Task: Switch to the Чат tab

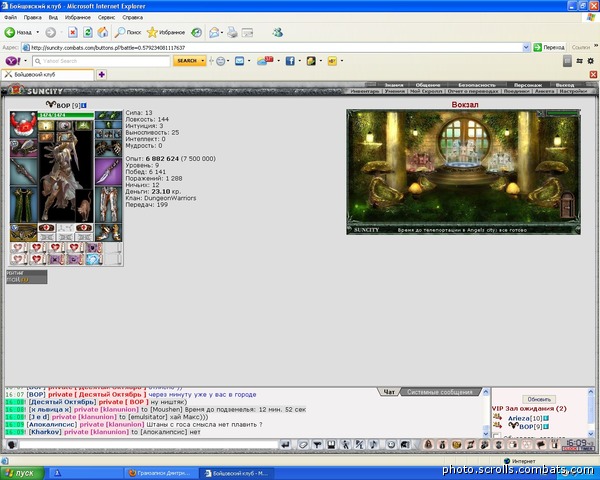Action: [x=389, y=392]
